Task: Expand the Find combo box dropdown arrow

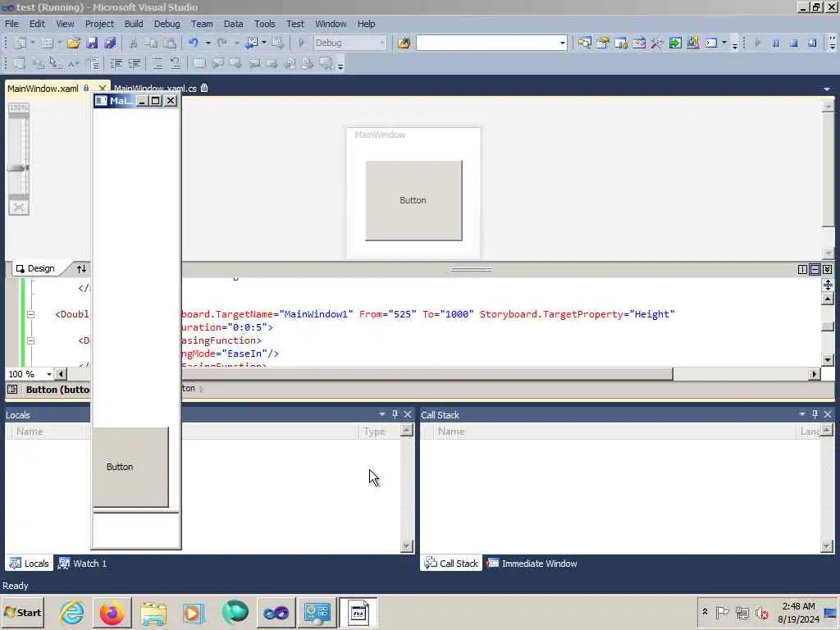Action: coord(562,43)
